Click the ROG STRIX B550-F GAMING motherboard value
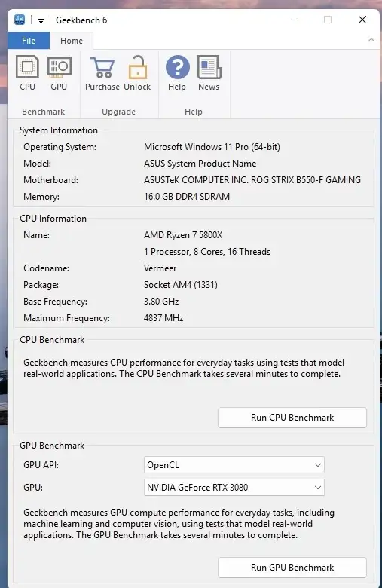This screenshot has width=382, height=588. [x=252, y=180]
